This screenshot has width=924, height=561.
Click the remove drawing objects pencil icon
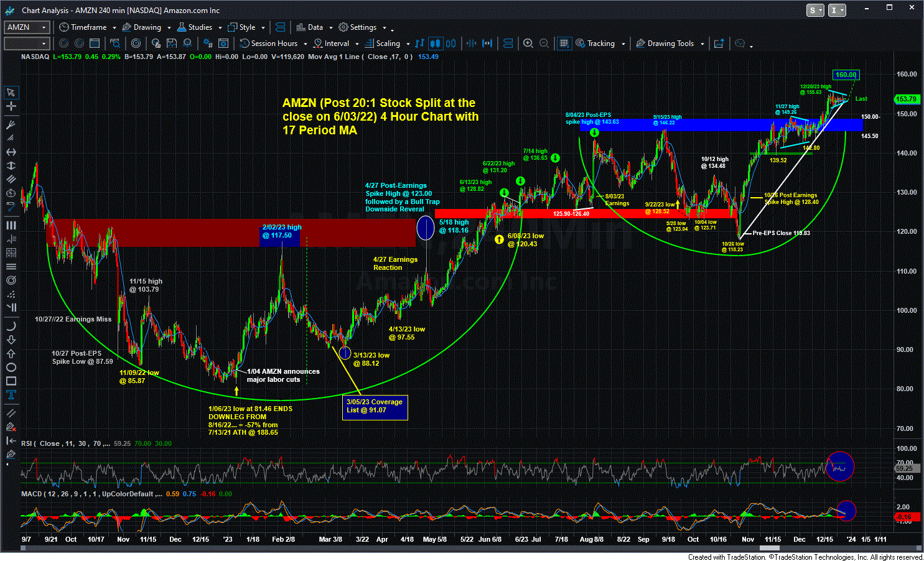tap(11, 427)
